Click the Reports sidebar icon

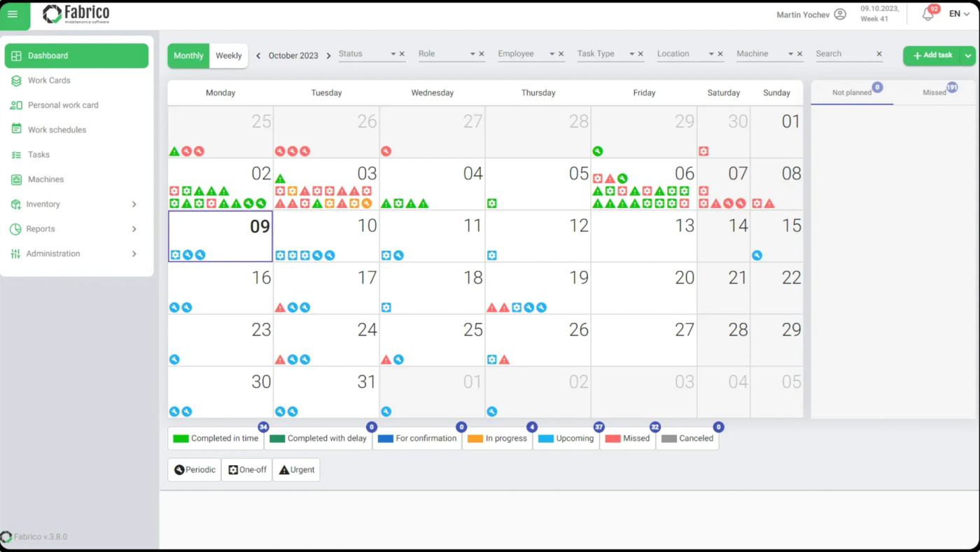coord(16,229)
